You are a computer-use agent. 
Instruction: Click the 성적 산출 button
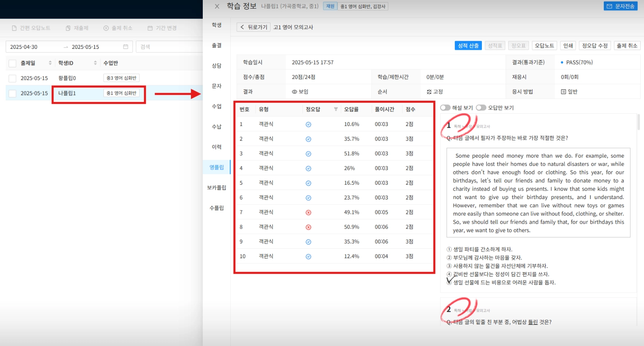click(x=468, y=46)
